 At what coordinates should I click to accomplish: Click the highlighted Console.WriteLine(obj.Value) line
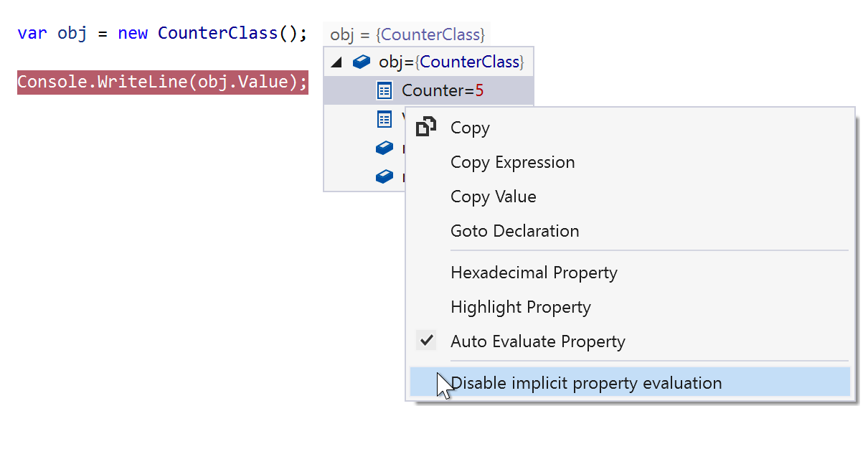click(162, 82)
